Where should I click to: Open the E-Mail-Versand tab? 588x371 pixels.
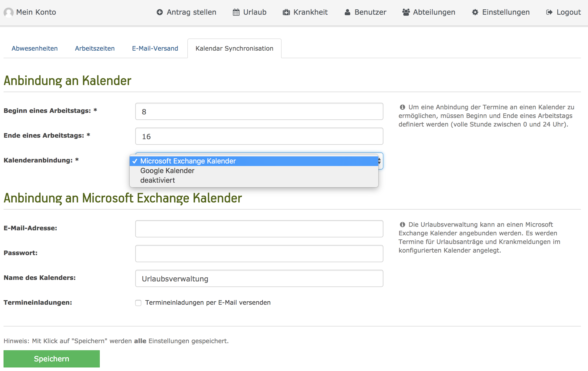pos(155,48)
